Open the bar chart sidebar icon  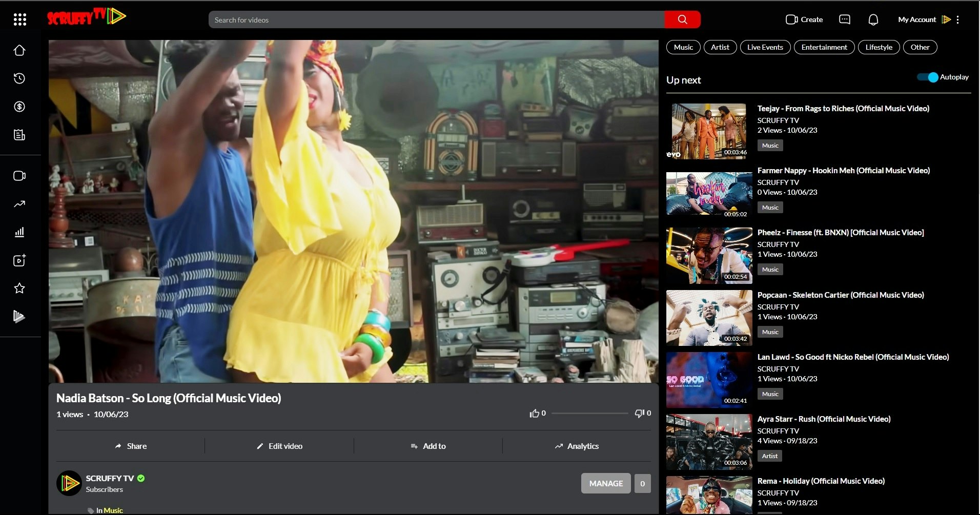(19, 232)
